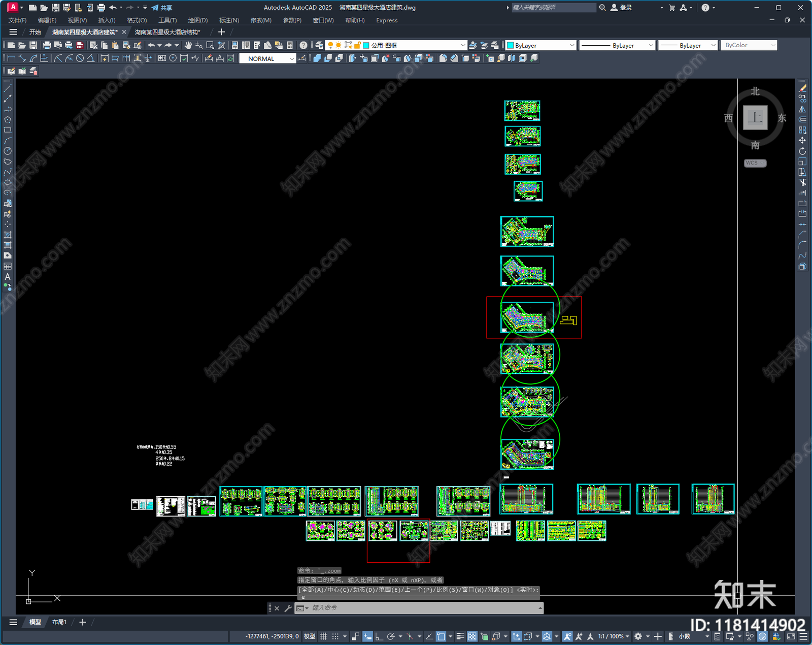This screenshot has height=645, width=812.
Task: Toggle object snap in status bar
Action: [x=441, y=636]
